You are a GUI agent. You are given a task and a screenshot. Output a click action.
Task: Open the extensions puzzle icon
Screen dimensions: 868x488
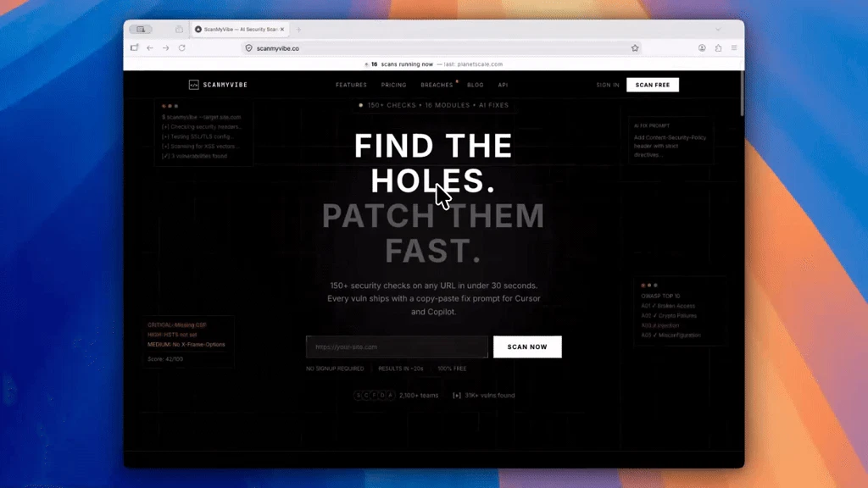pyautogui.click(x=718, y=48)
